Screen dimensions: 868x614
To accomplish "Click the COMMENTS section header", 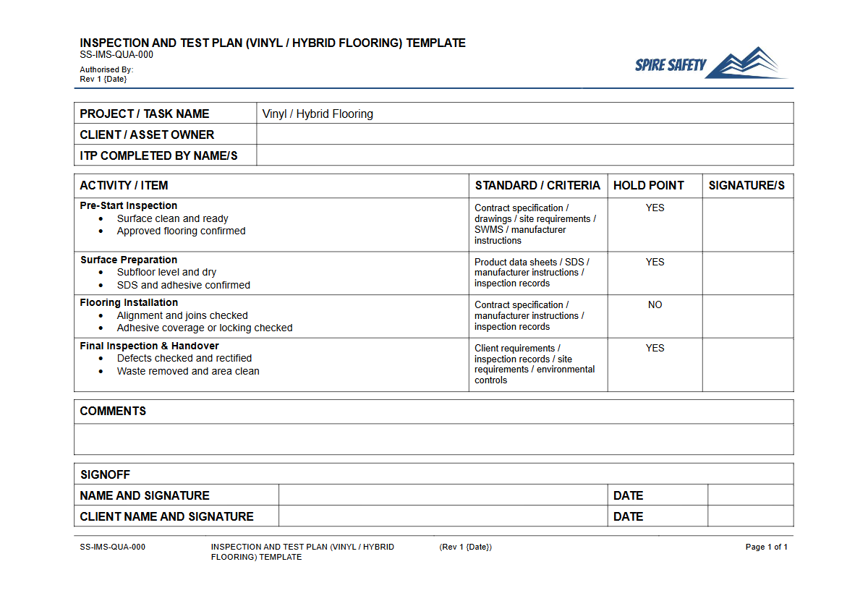I will coord(113,411).
